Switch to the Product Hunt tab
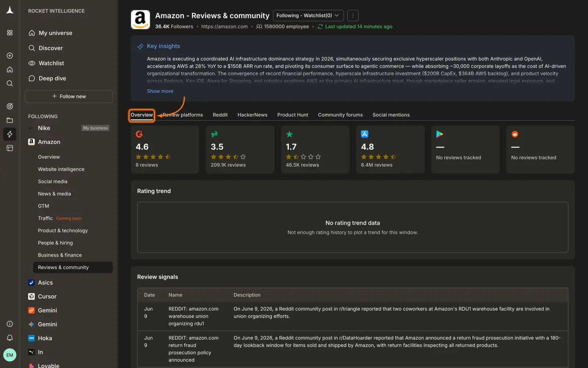Screen dimensions: 588x368 point(293,115)
